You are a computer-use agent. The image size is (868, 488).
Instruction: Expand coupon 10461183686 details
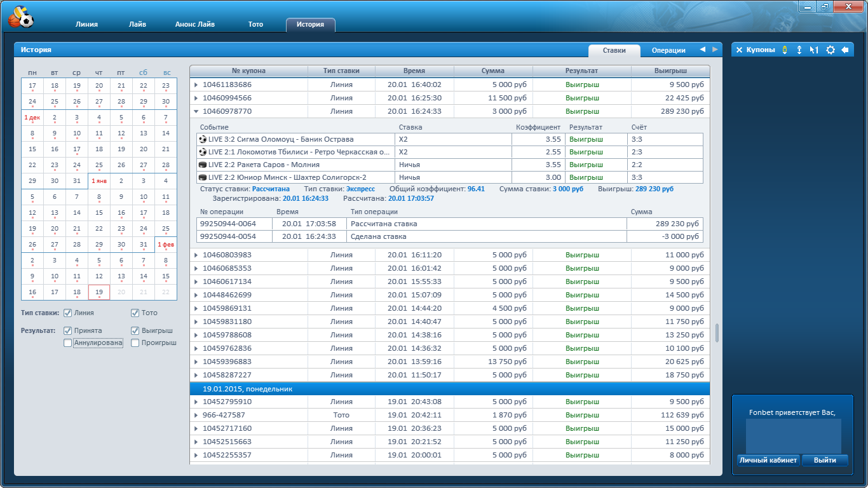click(196, 85)
